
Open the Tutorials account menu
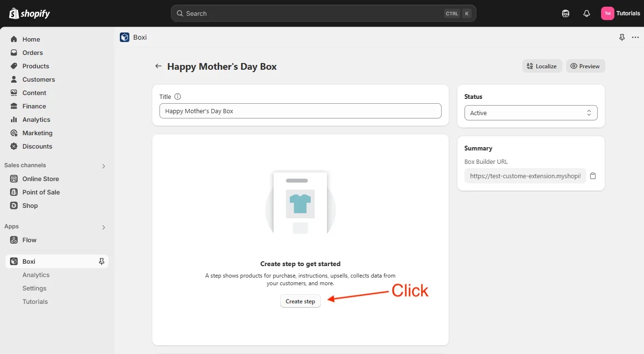(x=620, y=13)
